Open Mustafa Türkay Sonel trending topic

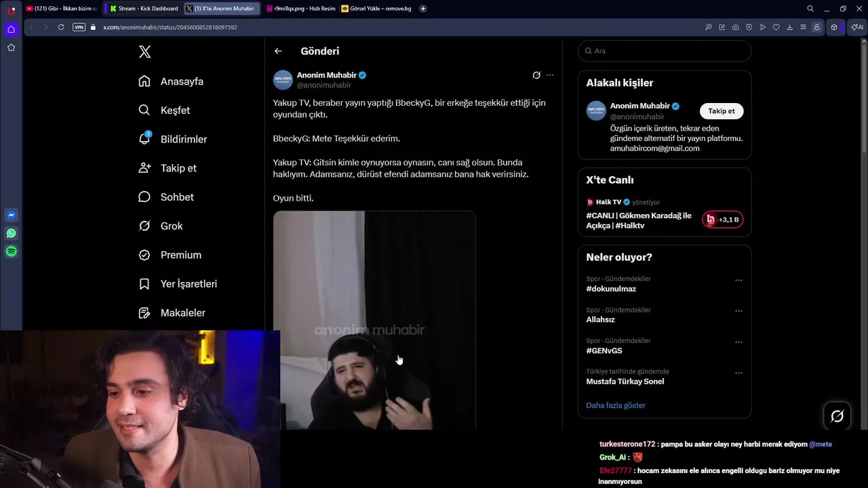click(625, 381)
